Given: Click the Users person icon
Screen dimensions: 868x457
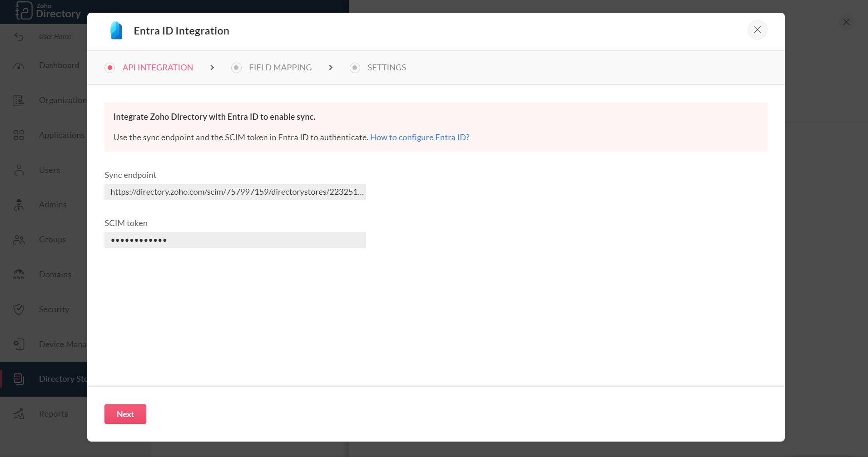Looking at the screenshot, I should [x=19, y=170].
